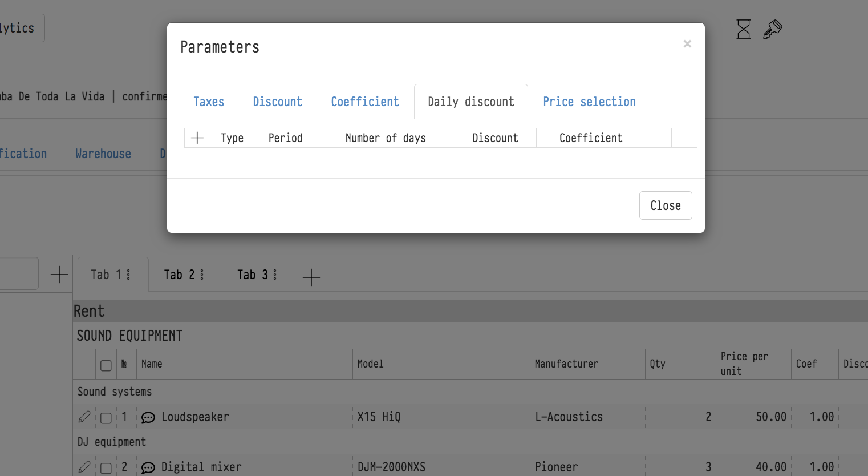This screenshot has height=476, width=868.
Task: Select the Coefficient tab in Parameters
Action: pyautogui.click(x=365, y=102)
